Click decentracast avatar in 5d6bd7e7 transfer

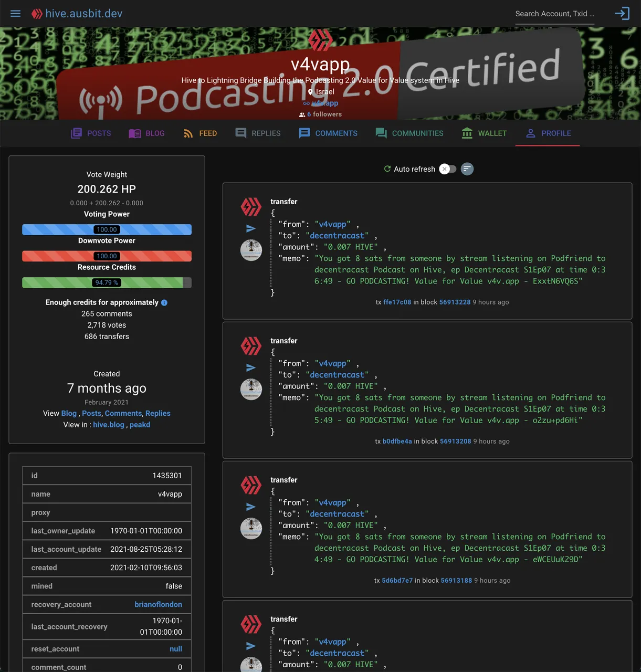251,528
